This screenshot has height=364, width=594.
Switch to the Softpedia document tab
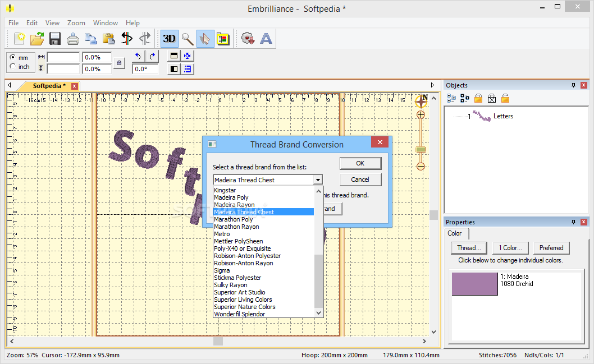pos(49,86)
